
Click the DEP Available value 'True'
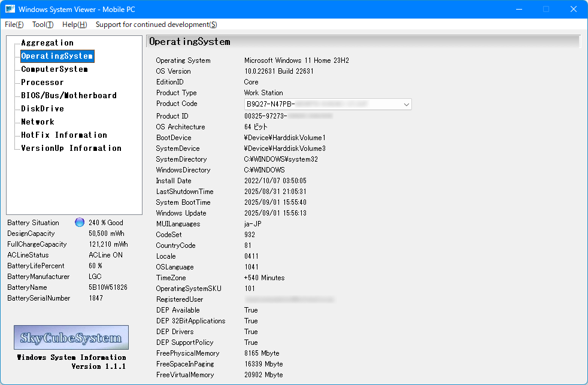(251, 310)
